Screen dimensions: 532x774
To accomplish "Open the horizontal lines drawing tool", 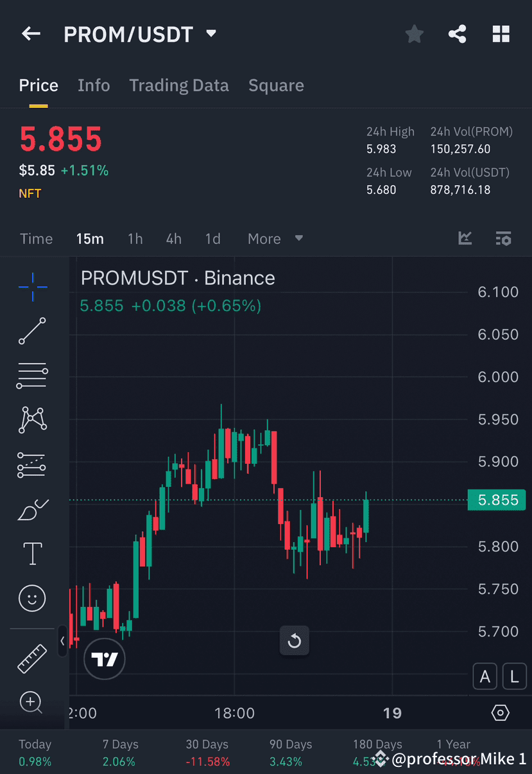I will [32, 375].
